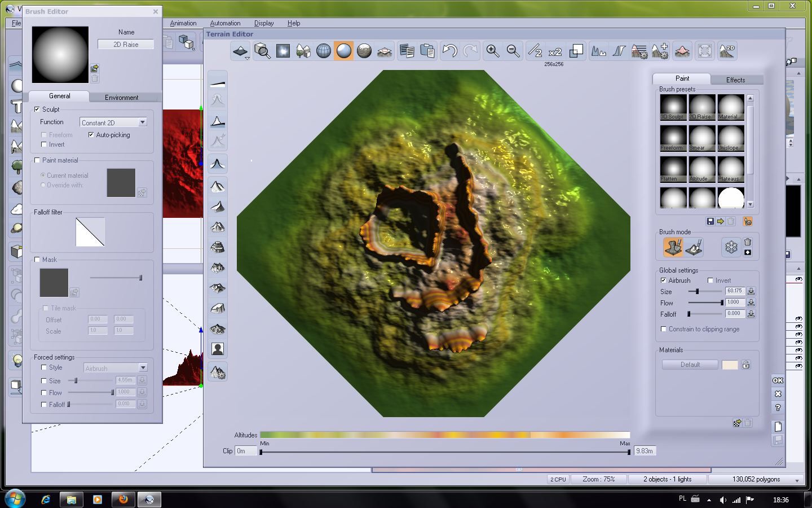Select the Freeze snowflake brush mode icon
The width and height of the screenshot is (812, 508).
731,247
